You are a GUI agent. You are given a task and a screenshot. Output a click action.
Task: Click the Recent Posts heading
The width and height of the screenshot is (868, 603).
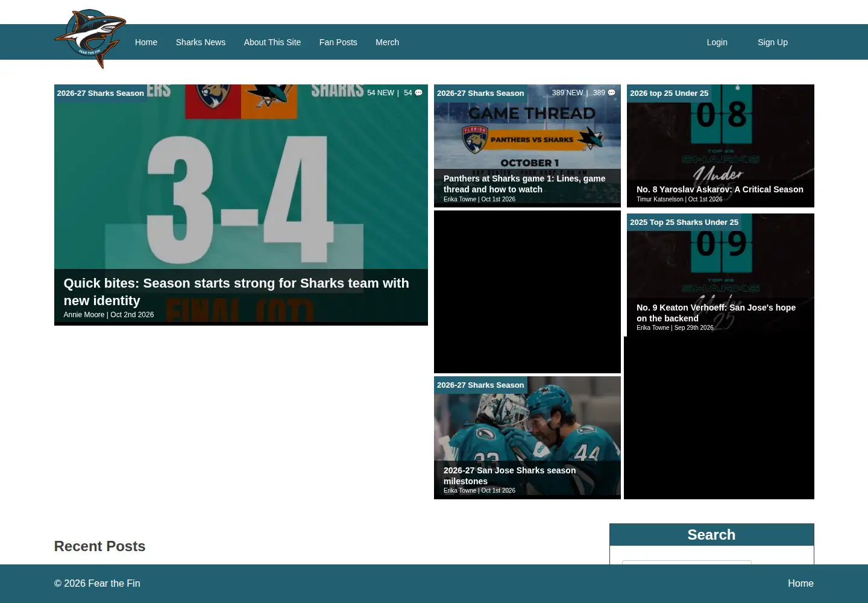pos(100,546)
